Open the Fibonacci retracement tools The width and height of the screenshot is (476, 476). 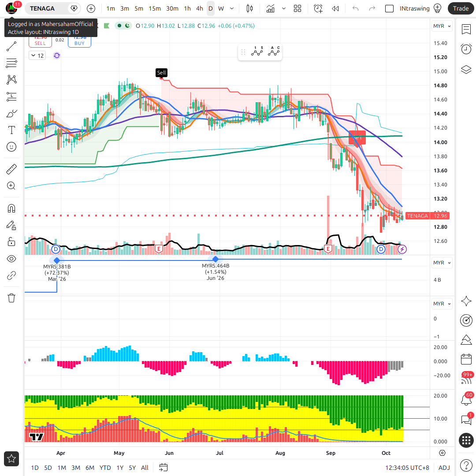tap(11, 63)
